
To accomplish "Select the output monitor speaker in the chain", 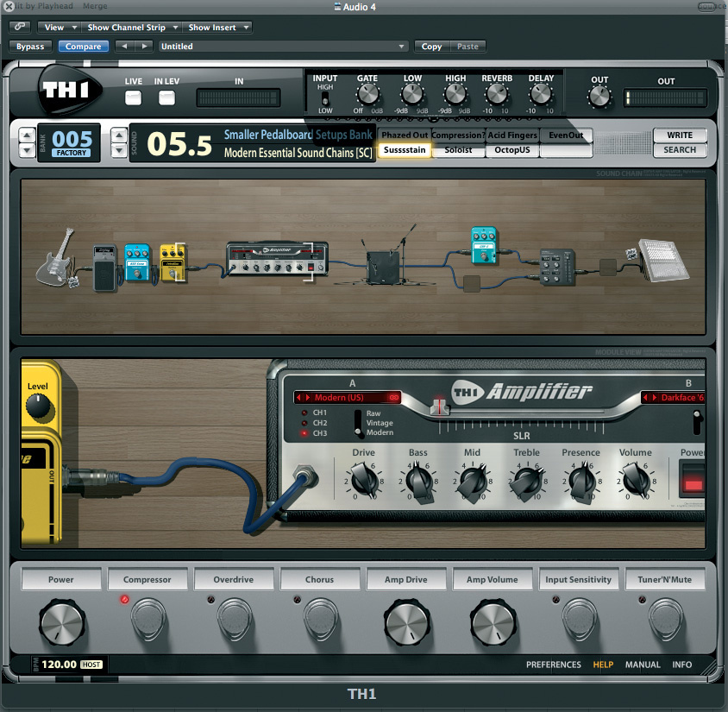I will (x=662, y=260).
